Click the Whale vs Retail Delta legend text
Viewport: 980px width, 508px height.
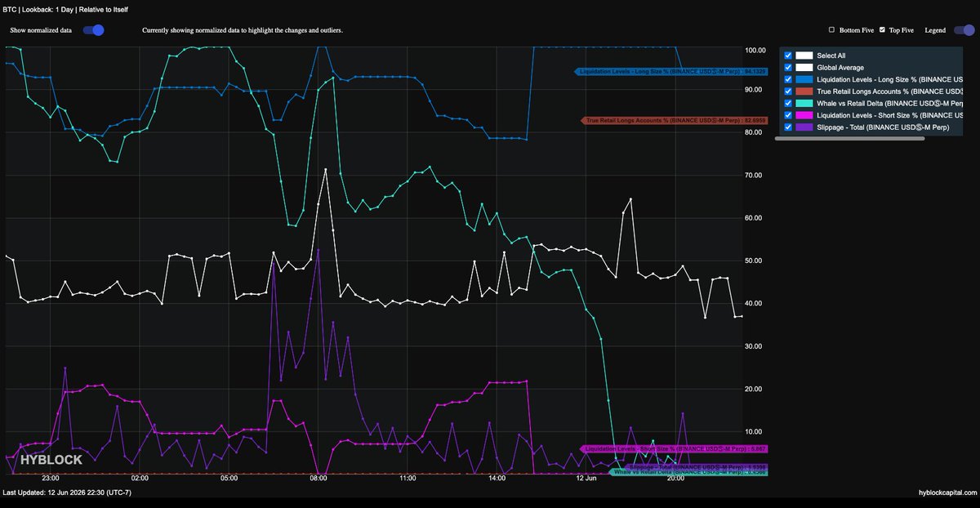pyautogui.click(x=889, y=104)
